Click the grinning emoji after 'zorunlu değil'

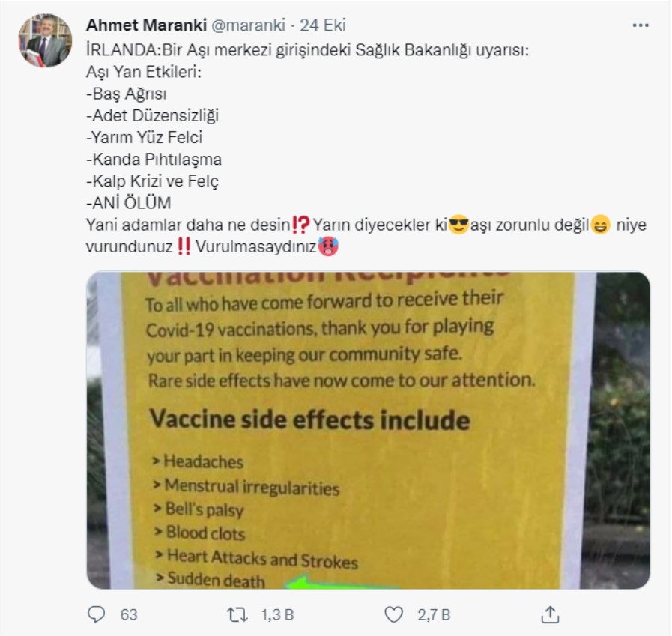point(599,224)
